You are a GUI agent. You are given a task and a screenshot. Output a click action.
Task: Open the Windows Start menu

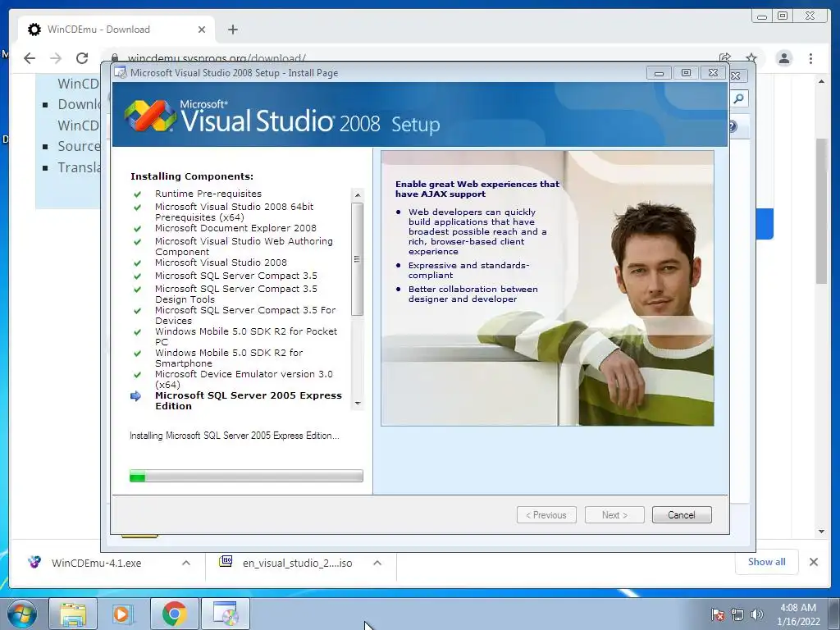[x=22, y=614]
